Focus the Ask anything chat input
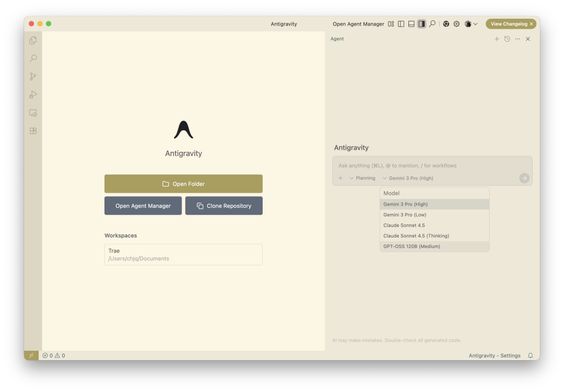Screen dimensions: 564x392 (x=432, y=165)
